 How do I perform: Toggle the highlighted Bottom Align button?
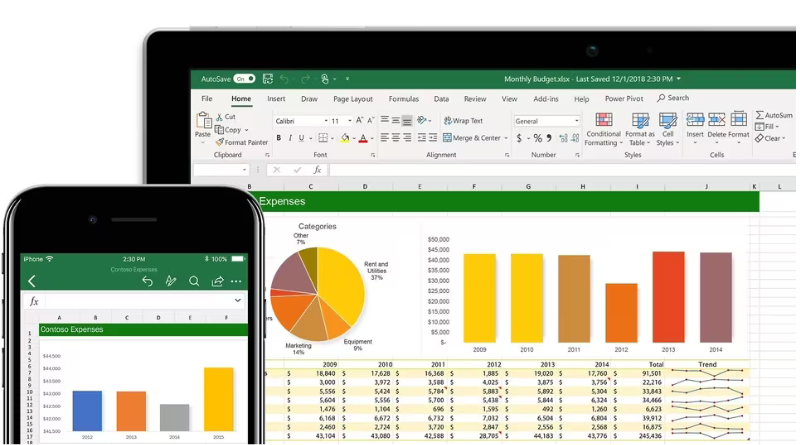407,121
